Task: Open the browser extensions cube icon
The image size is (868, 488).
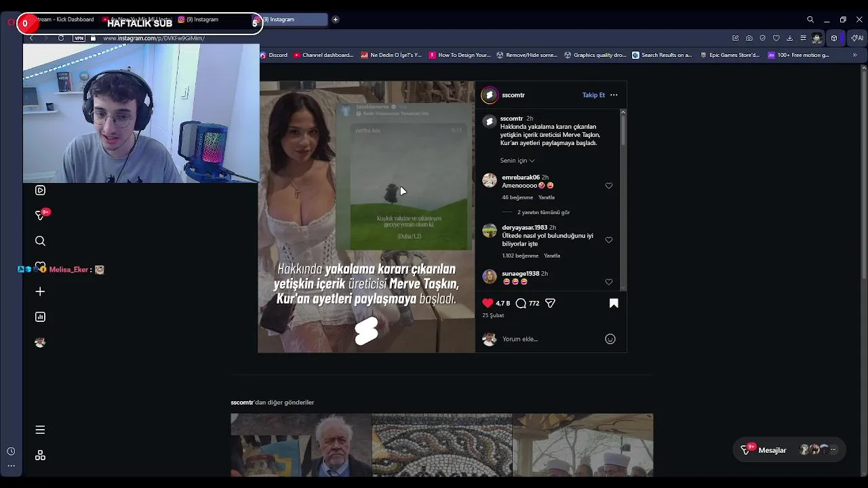Action: [834, 38]
